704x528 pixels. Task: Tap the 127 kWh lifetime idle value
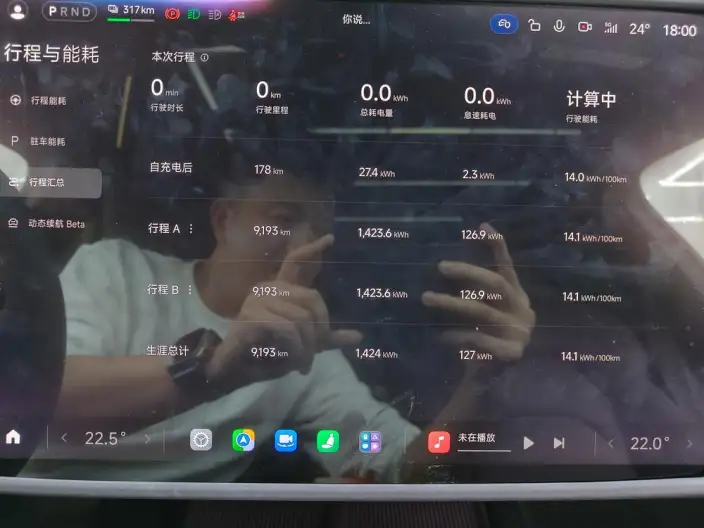475,356
